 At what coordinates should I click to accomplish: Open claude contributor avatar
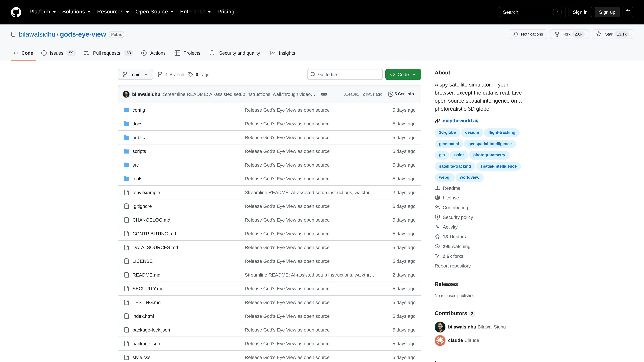[440, 341]
